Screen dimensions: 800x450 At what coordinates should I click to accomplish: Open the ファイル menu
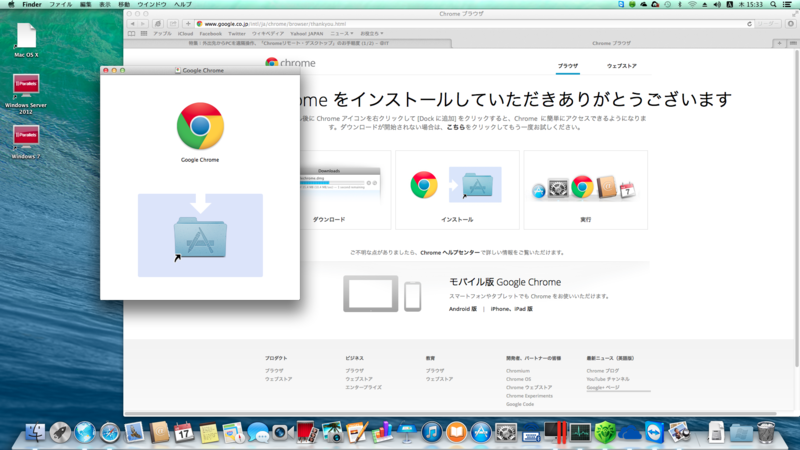[60, 4]
